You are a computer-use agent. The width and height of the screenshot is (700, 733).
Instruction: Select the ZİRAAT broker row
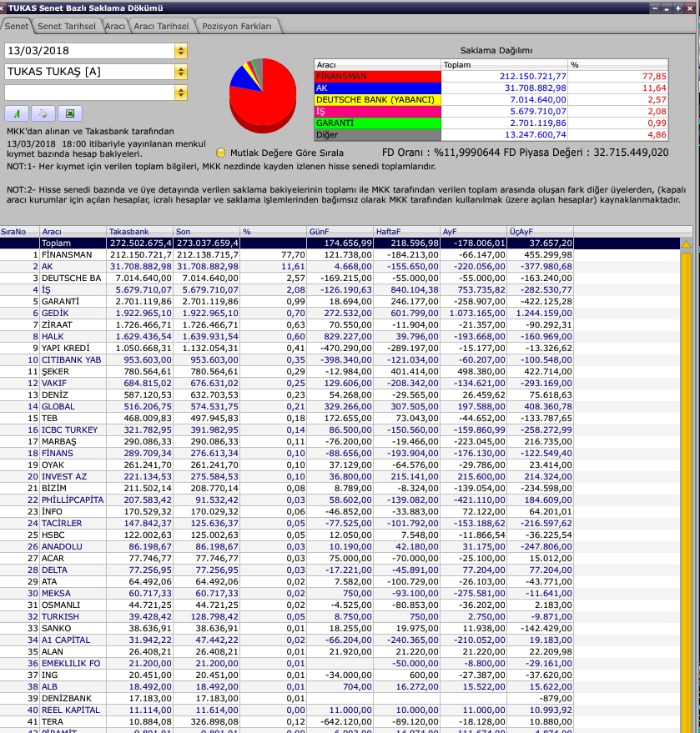pyautogui.click(x=340, y=325)
